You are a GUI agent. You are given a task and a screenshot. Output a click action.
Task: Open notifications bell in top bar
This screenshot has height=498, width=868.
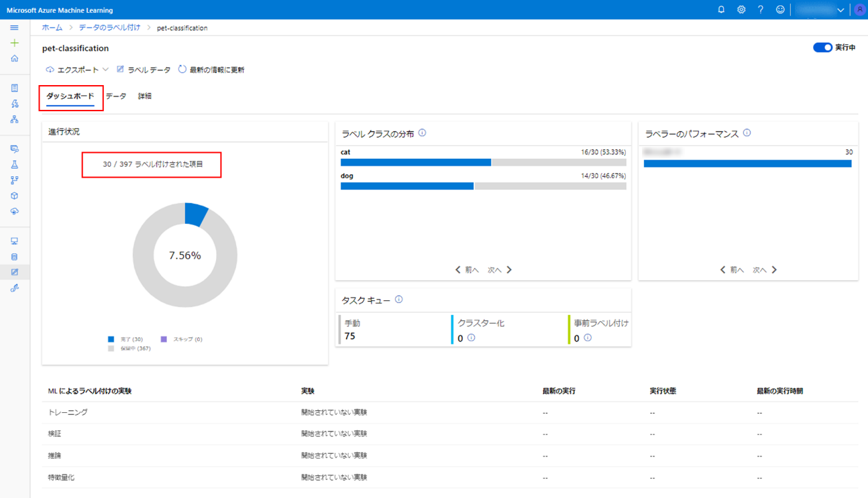coord(721,9)
